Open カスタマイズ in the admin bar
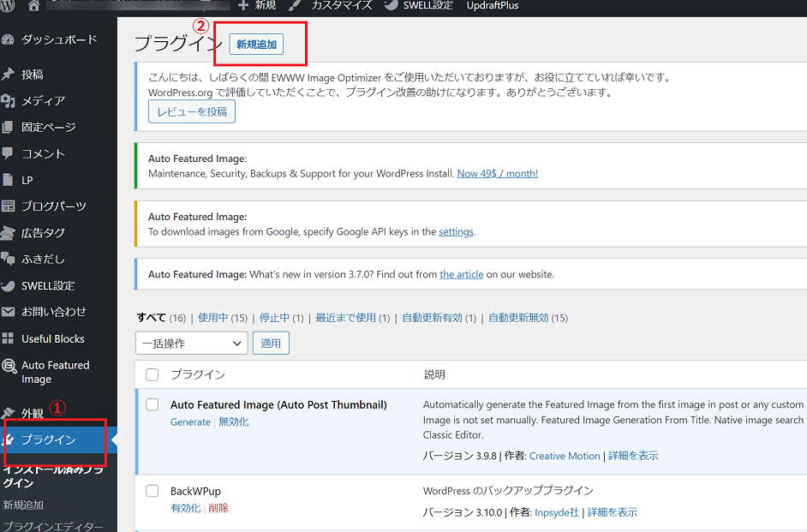 click(x=342, y=5)
